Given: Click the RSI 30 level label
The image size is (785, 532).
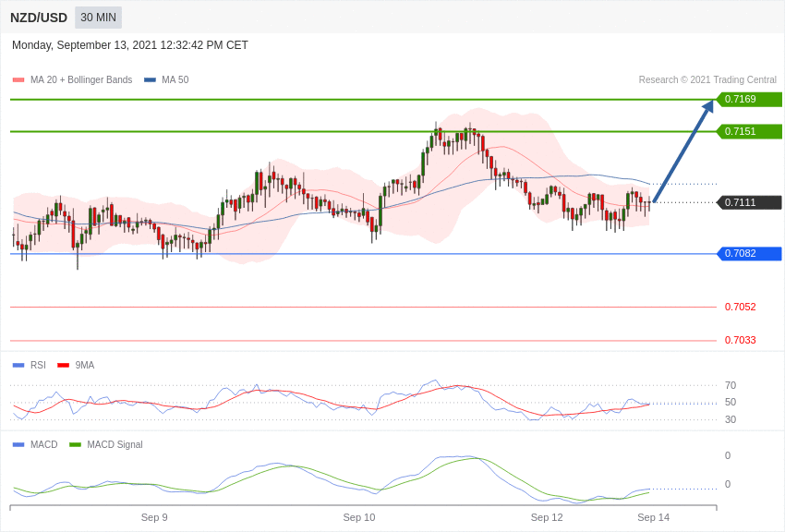Looking at the screenshot, I should [x=731, y=419].
